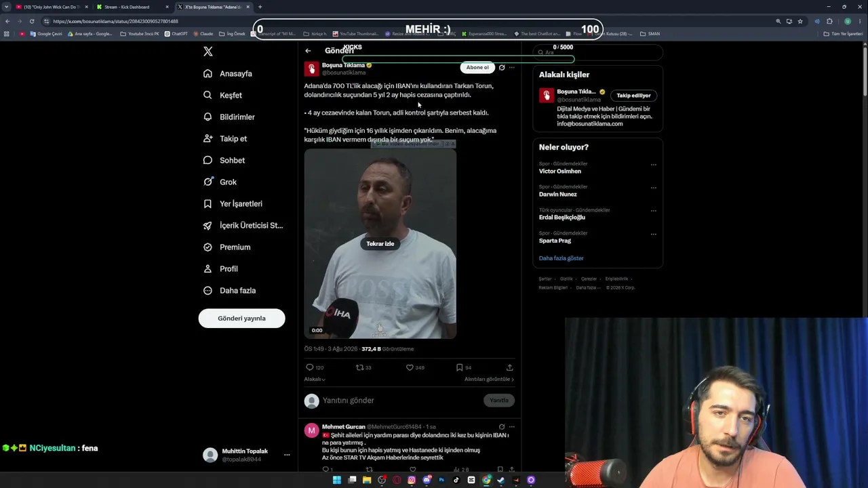Click the repost icon with 33 reposts
868x488 pixels.
pos(360,367)
